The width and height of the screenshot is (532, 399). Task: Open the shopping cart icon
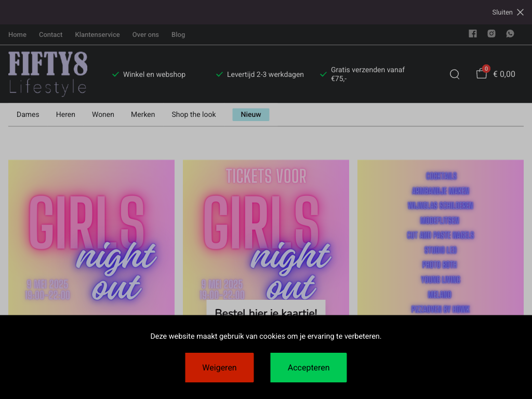pos(482,74)
